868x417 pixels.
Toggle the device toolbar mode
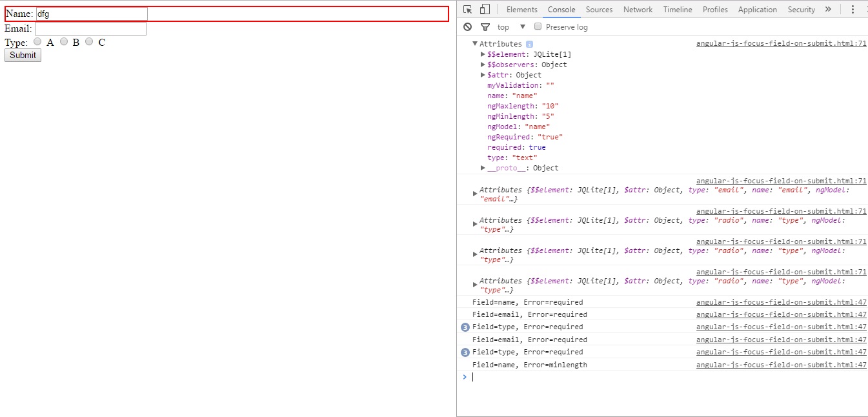tap(486, 9)
